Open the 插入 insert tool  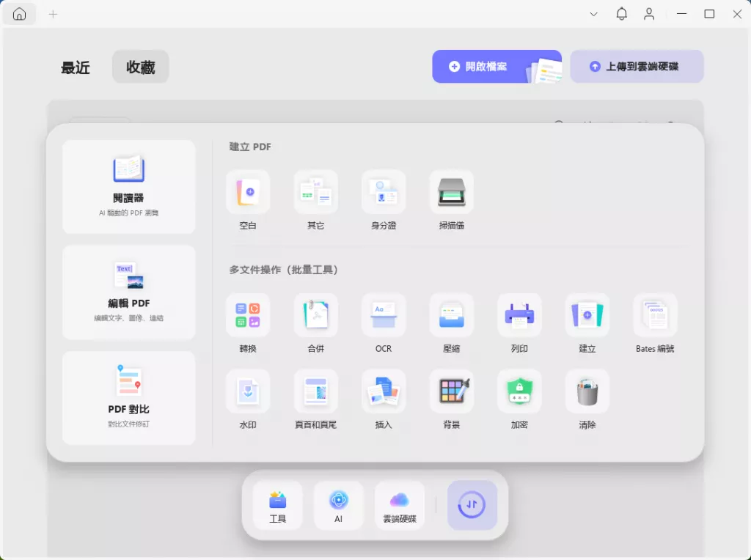[384, 391]
